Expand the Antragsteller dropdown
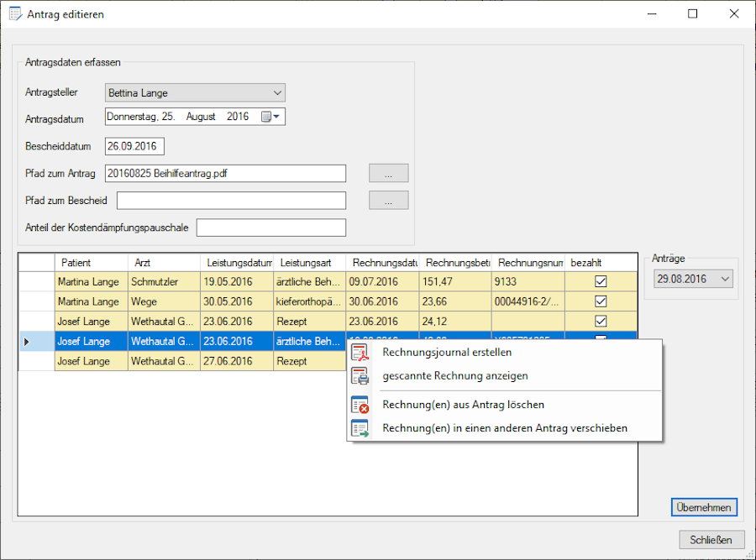Viewport: 756px width, 560px height. (x=278, y=92)
